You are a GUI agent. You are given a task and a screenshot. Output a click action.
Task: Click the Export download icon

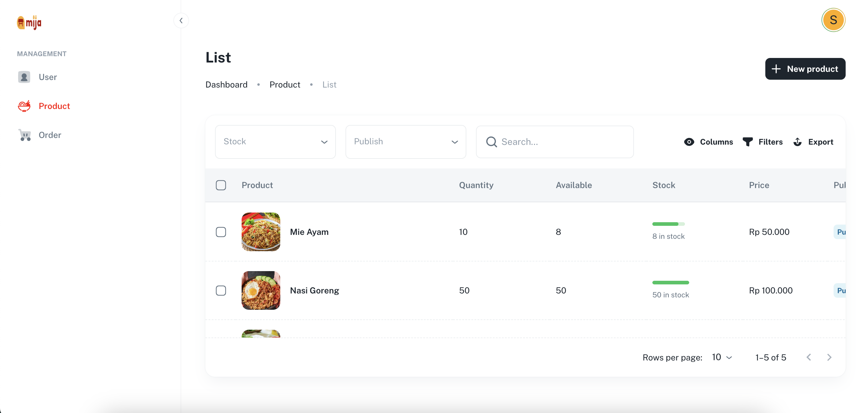(797, 142)
